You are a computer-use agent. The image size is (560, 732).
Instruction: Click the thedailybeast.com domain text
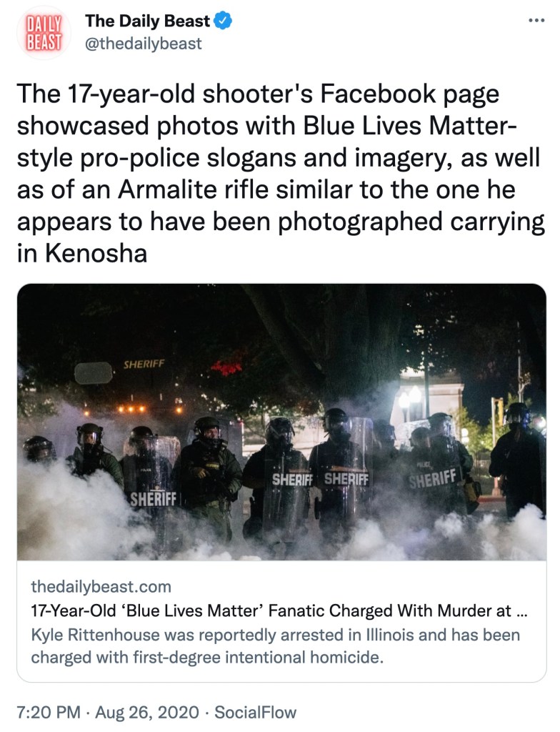click(101, 587)
